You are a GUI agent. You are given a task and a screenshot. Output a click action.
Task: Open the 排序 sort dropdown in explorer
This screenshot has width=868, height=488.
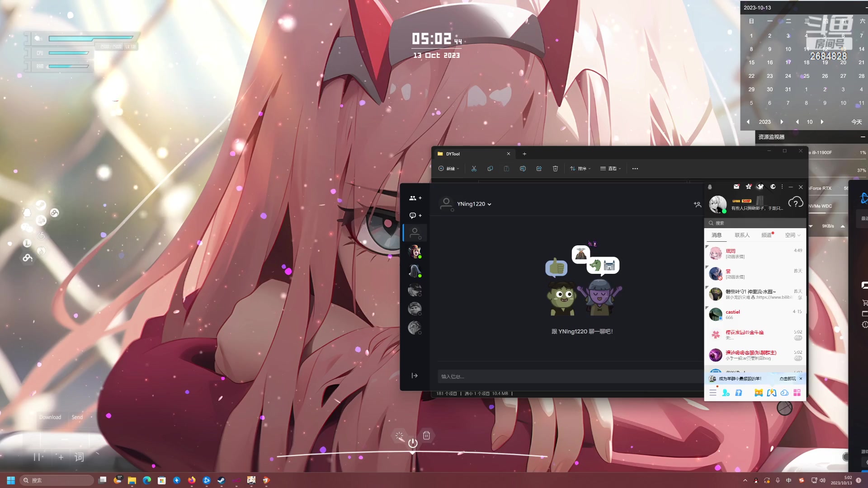(580, 169)
